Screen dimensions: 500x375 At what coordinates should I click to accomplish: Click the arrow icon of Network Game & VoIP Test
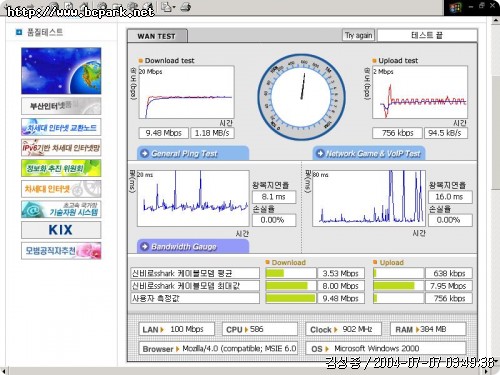[320, 153]
